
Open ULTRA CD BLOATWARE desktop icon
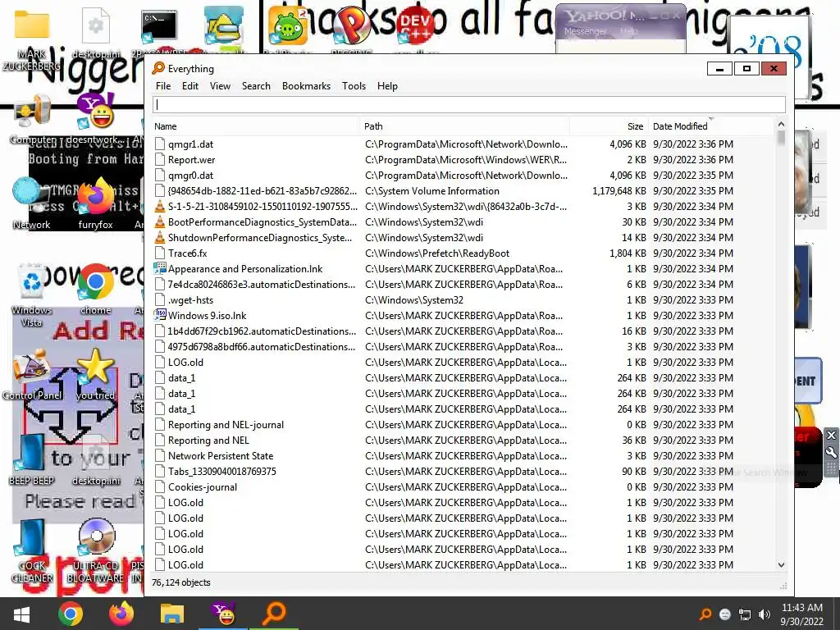[x=96, y=550]
